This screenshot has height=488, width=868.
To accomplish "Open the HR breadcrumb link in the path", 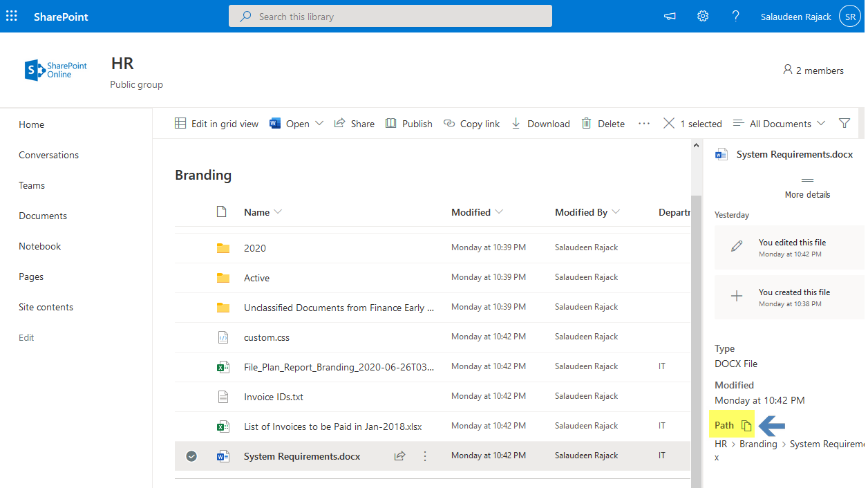I will [720, 443].
